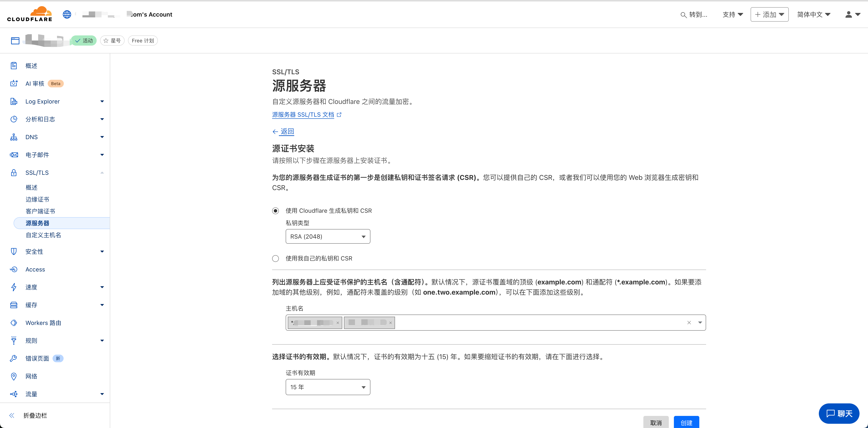Select the Workers 路由 sidebar icon
The height and width of the screenshot is (428, 868).
[14, 322]
